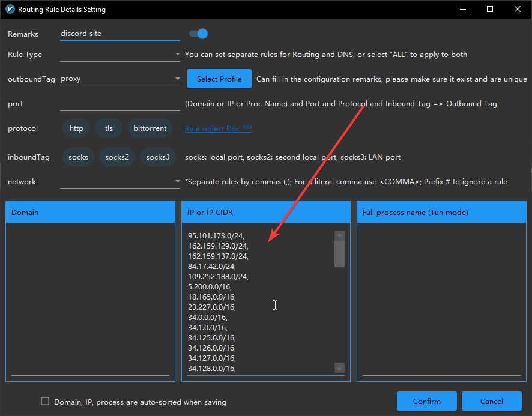Click the entry 84.17.42.0/24
The height and width of the screenshot is (416, 532).
click(212, 267)
